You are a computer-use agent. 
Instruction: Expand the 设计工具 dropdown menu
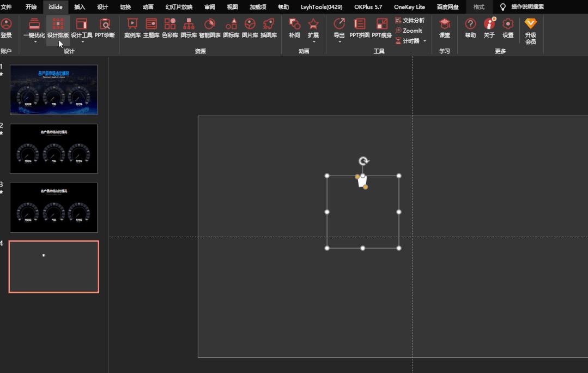(x=82, y=42)
